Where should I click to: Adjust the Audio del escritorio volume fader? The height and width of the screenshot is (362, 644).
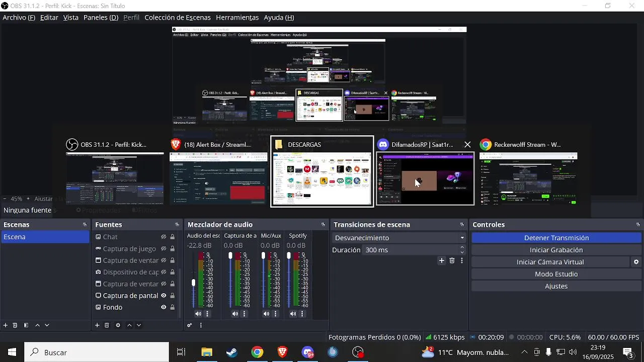pos(193,283)
